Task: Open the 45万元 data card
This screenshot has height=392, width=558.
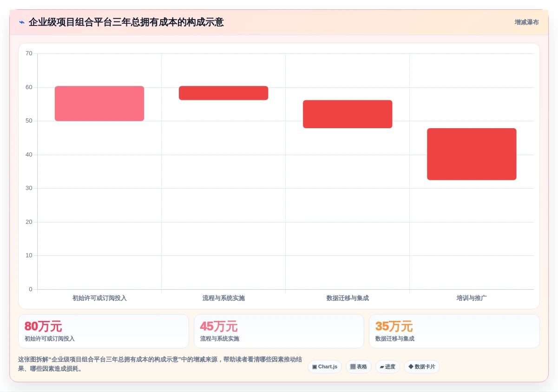Action: point(279,331)
